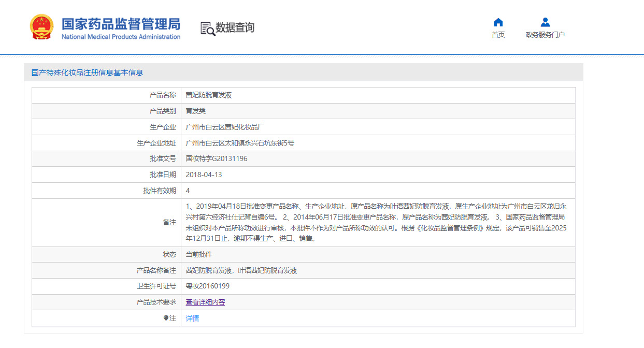Open the 查看详细内容 link
Image resolution: width=644 pixels, height=348 pixels.
point(205,302)
